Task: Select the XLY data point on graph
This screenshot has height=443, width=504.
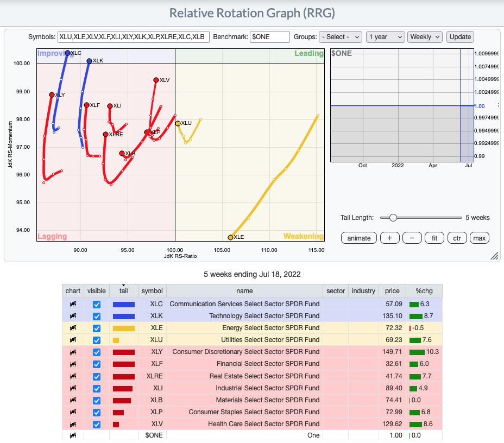Action: pyautogui.click(x=52, y=94)
